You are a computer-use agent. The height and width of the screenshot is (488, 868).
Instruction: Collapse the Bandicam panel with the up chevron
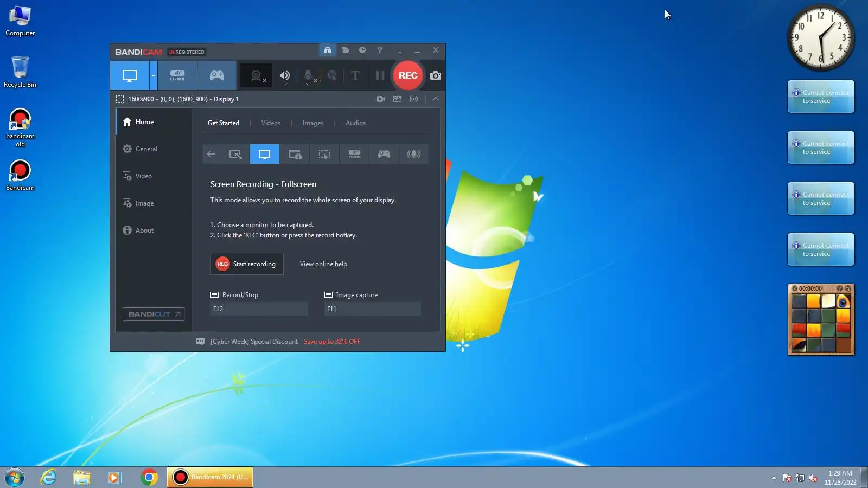(436, 99)
